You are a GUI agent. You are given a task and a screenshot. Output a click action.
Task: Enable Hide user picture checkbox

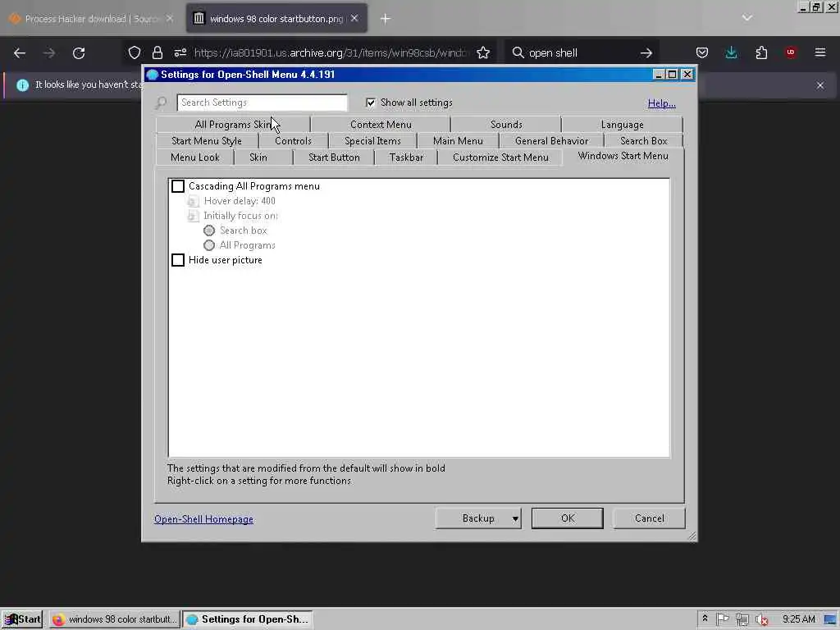178,260
